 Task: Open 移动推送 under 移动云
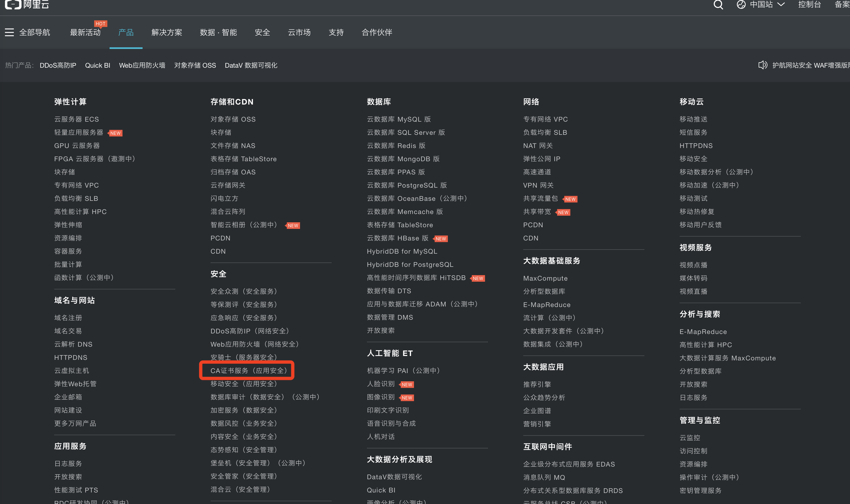pyautogui.click(x=693, y=119)
